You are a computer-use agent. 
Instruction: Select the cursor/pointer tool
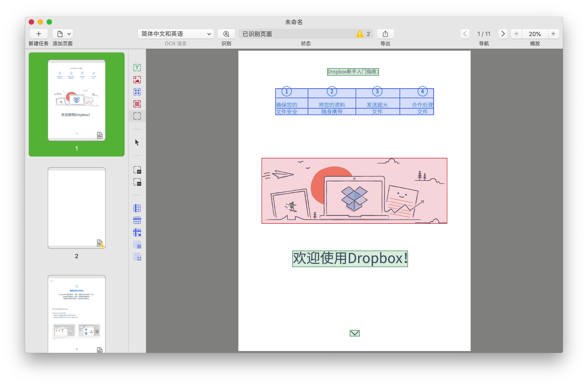click(137, 142)
